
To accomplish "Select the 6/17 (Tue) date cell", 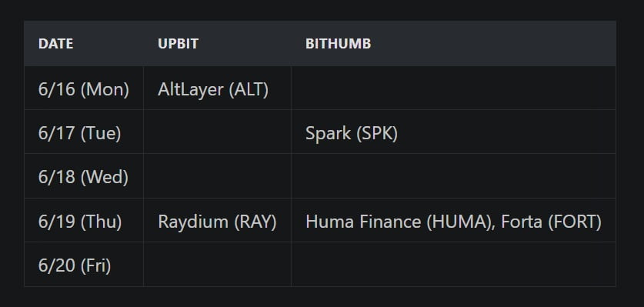I will click(x=84, y=132).
